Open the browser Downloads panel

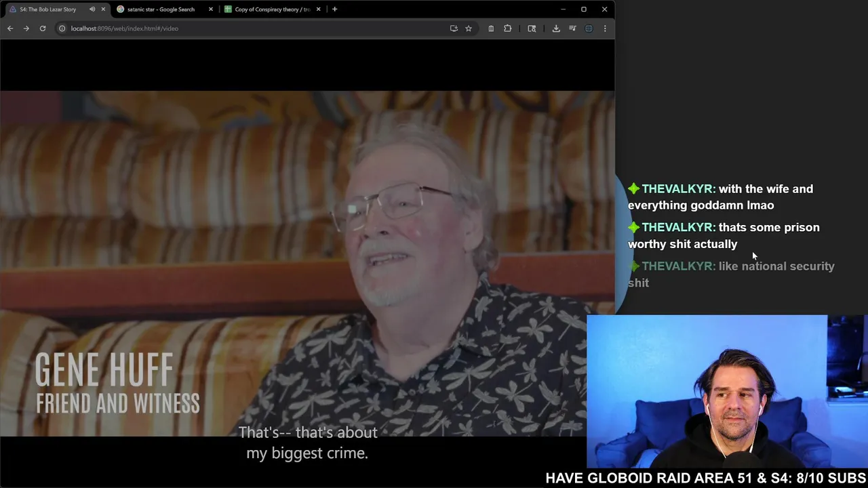tap(556, 28)
